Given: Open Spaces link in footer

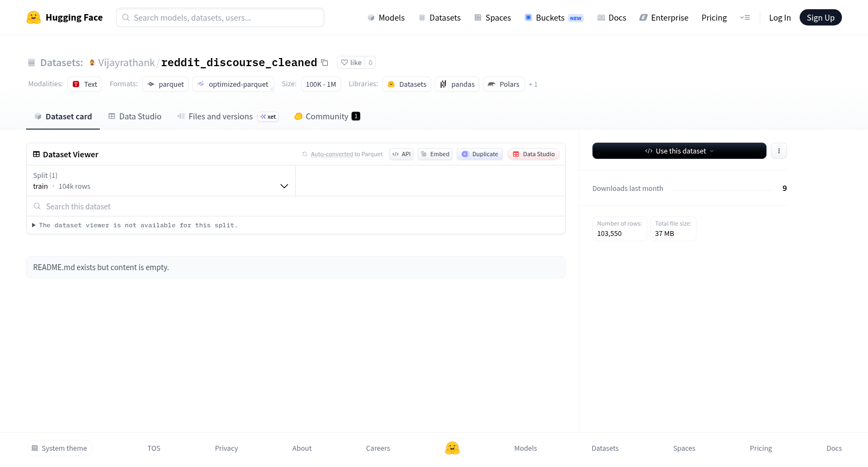Looking at the screenshot, I should pyautogui.click(x=684, y=448).
